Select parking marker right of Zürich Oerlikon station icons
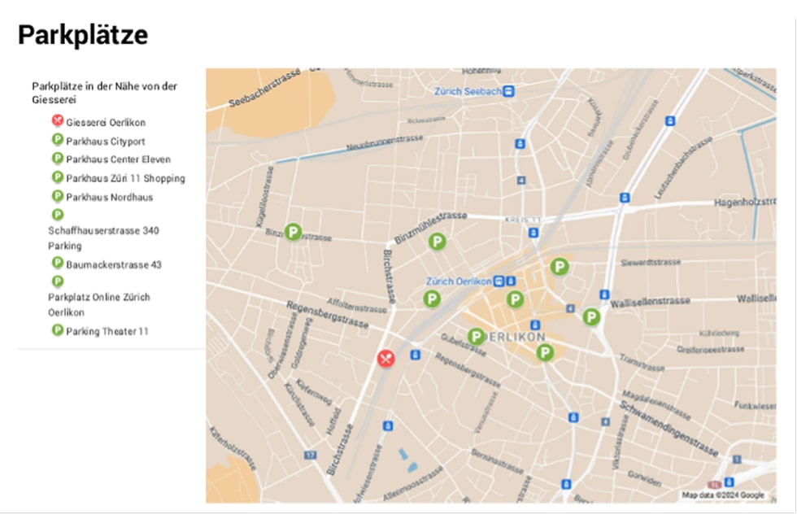The width and height of the screenshot is (797, 532). [515, 299]
